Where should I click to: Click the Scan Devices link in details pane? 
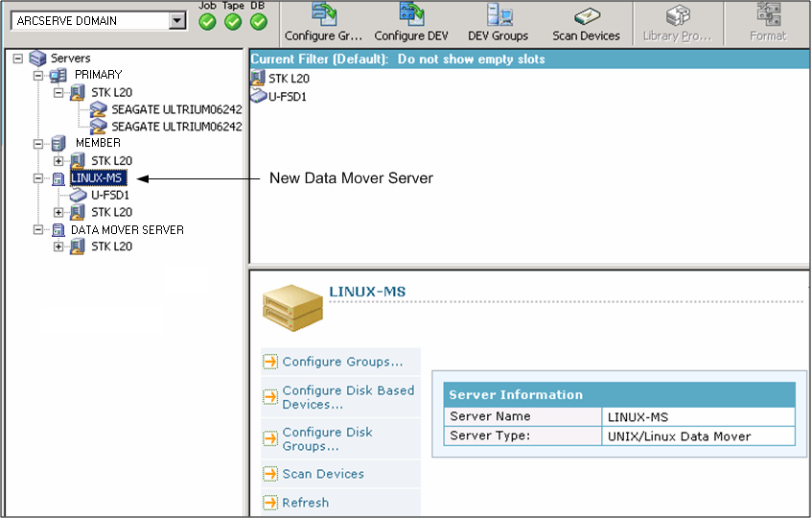click(323, 474)
